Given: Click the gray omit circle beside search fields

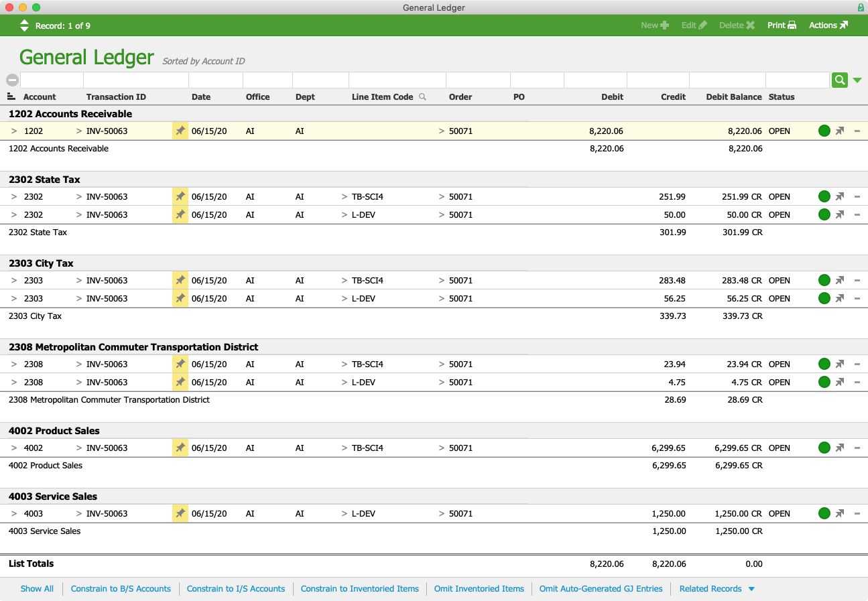Looking at the screenshot, I should 12,80.
